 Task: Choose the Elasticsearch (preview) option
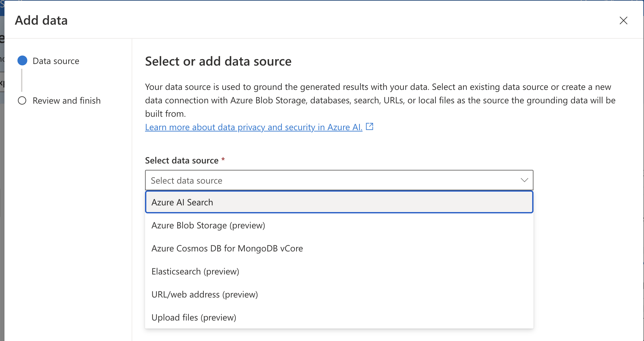[x=195, y=272]
